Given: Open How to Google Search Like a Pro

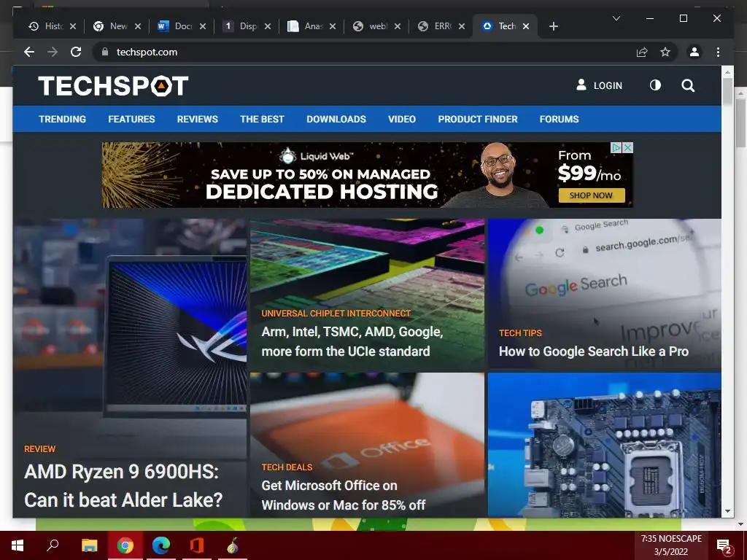Looking at the screenshot, I should coord(594,351).
